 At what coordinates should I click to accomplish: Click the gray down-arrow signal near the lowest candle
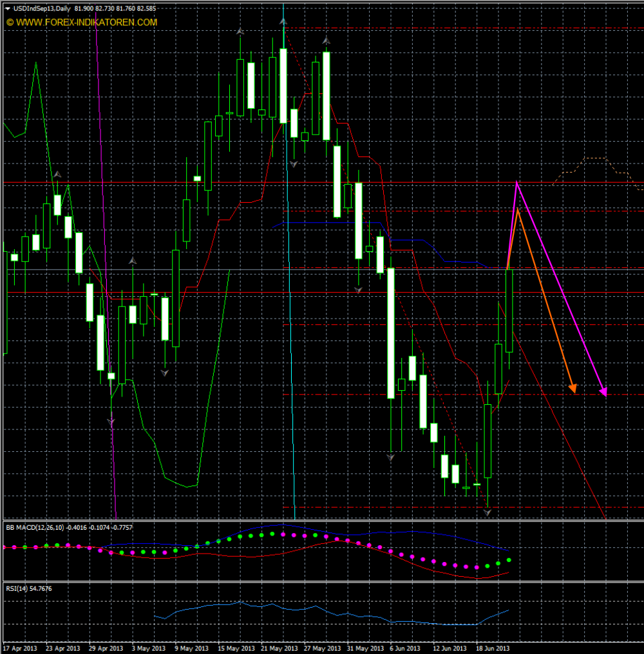click(x=486, y=512)
